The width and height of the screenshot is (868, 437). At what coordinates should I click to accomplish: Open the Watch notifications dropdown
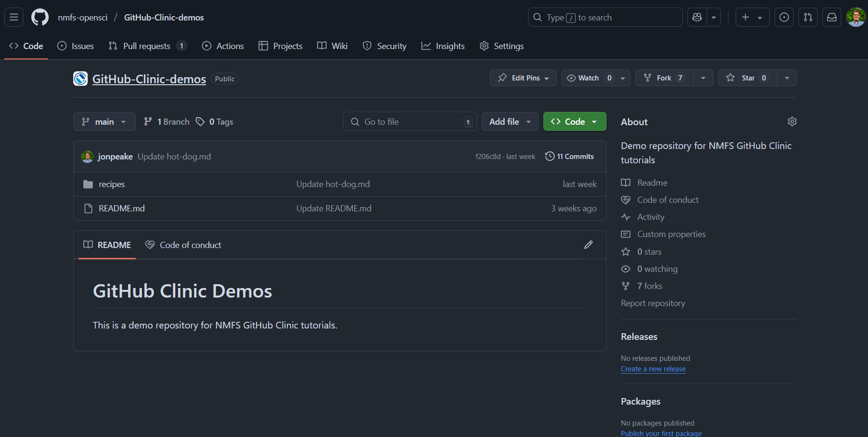tap(596, 78)
